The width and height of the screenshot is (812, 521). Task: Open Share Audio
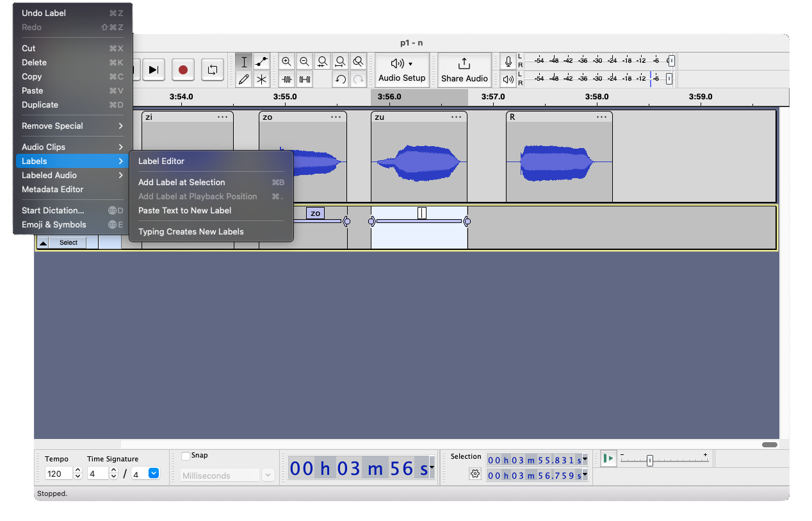[x=464, y=70]
